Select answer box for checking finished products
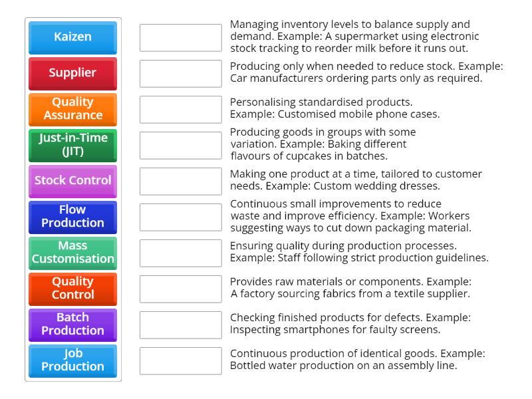Image resolution: width=532 pixels, height=399 pixels. click(x=180, y=325)
